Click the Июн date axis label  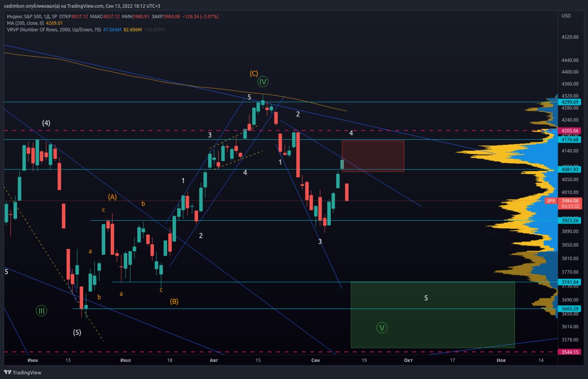[x=32, y=360]
